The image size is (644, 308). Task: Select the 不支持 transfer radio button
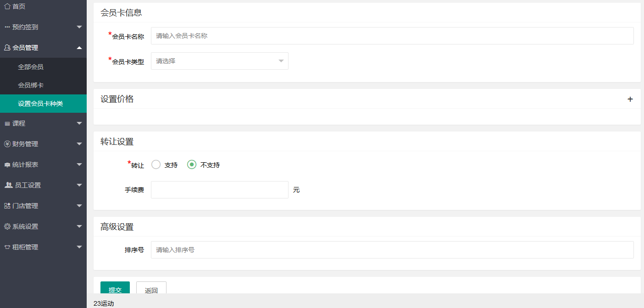(x=192, y=165)
